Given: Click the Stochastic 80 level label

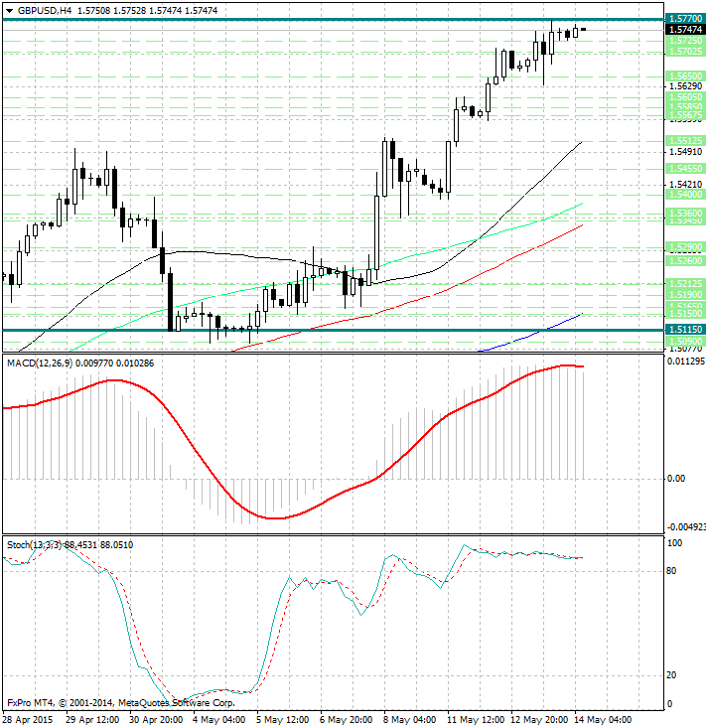Looking at the screenshot, I should click(x=671, y=571).
